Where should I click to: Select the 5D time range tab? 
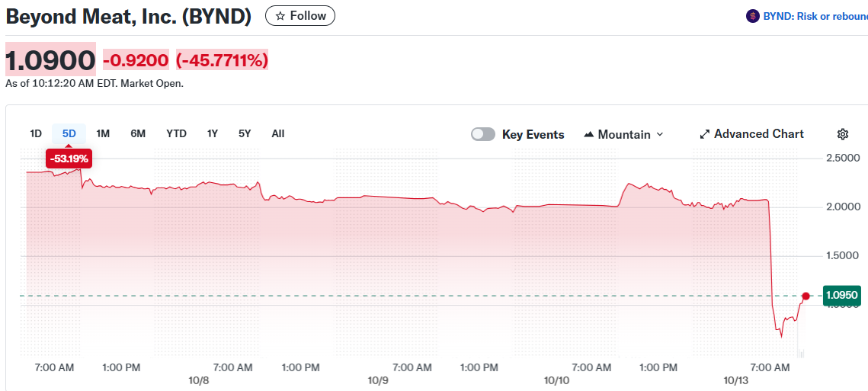[69, 133]
